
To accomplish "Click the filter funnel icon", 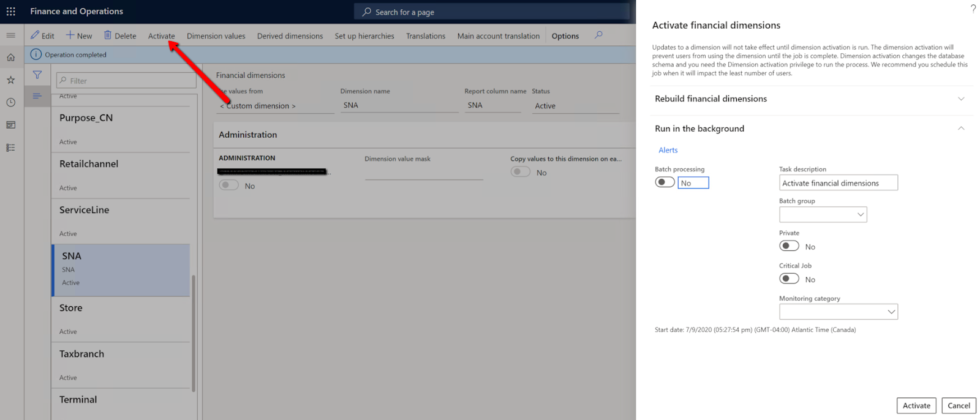I will pyautogui.click(x=37, y=75).
